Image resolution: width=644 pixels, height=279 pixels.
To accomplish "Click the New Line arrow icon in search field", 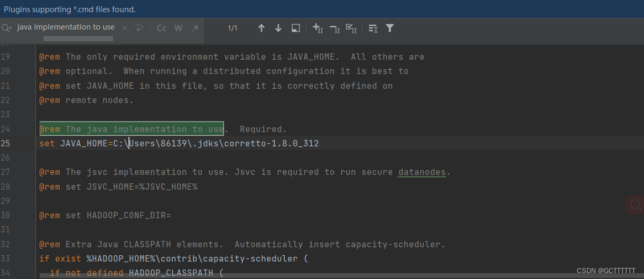I will (x=139, y=28).
